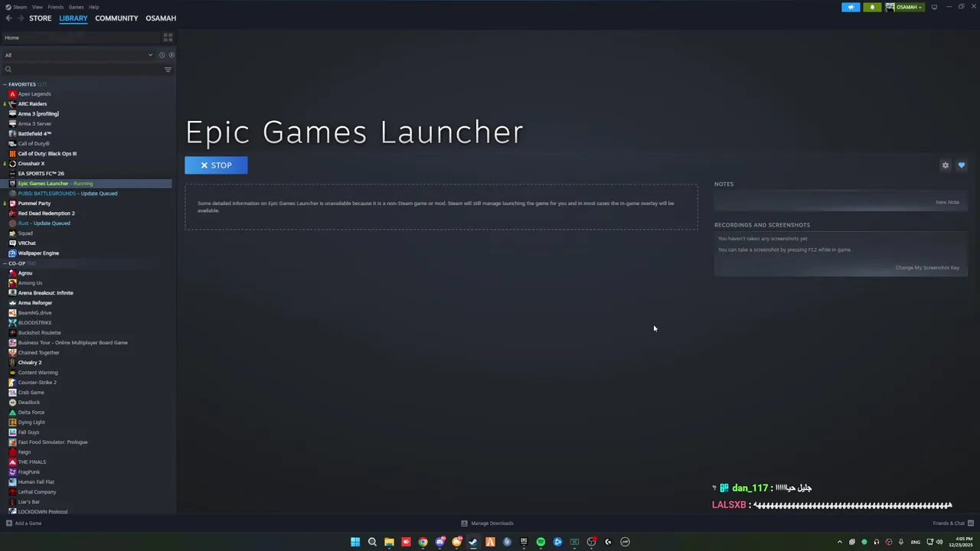Toggle ready-to-play filter icon
The width and height of the screenshot is (980, 551).
pos(171,55)
